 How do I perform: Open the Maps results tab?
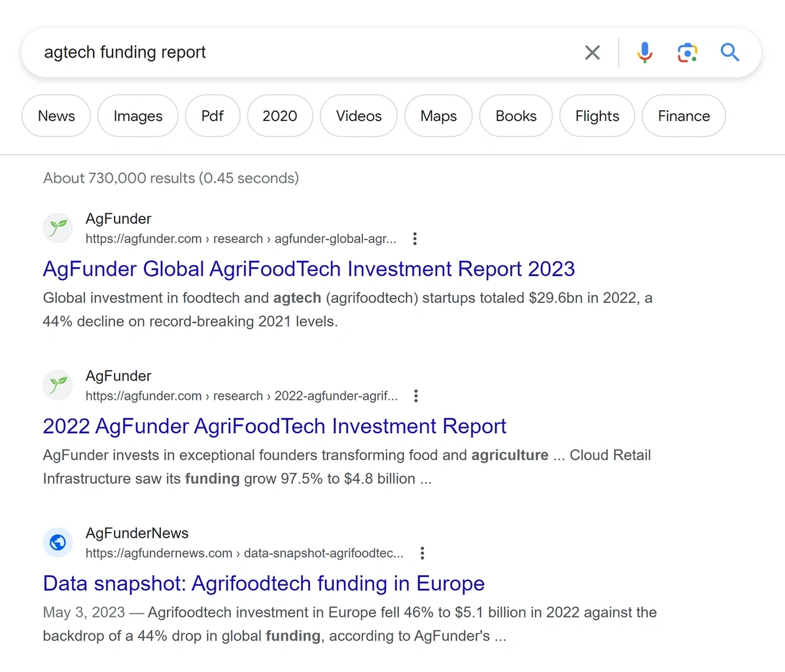pos(438,116)
